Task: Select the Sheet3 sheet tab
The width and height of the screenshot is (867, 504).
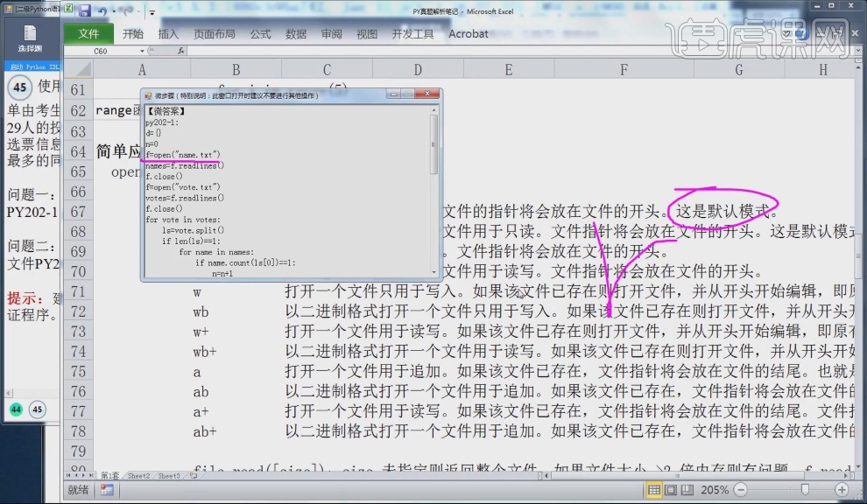Action: pyautogui.click(x=169, y=475)
